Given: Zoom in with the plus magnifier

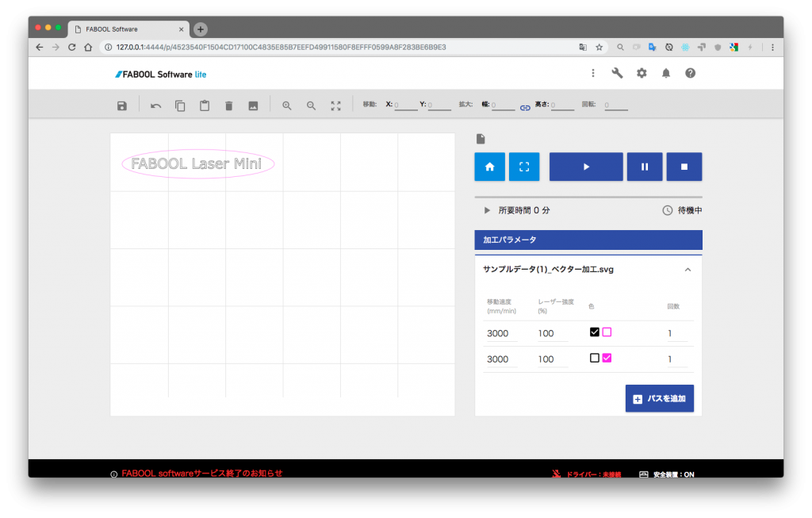Looking at the screenshot, I should (x=287, y=106).
